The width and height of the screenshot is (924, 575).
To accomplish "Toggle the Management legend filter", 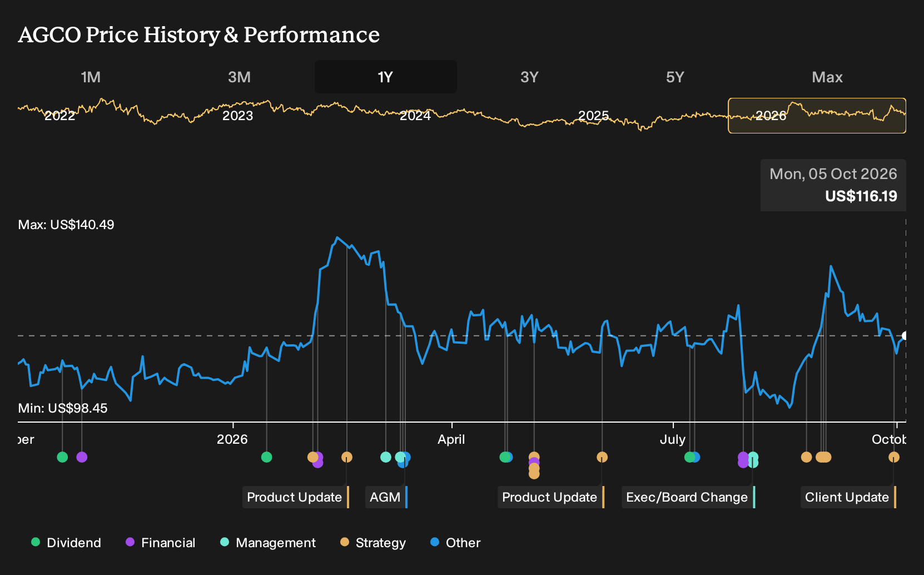I will [267, 543].
